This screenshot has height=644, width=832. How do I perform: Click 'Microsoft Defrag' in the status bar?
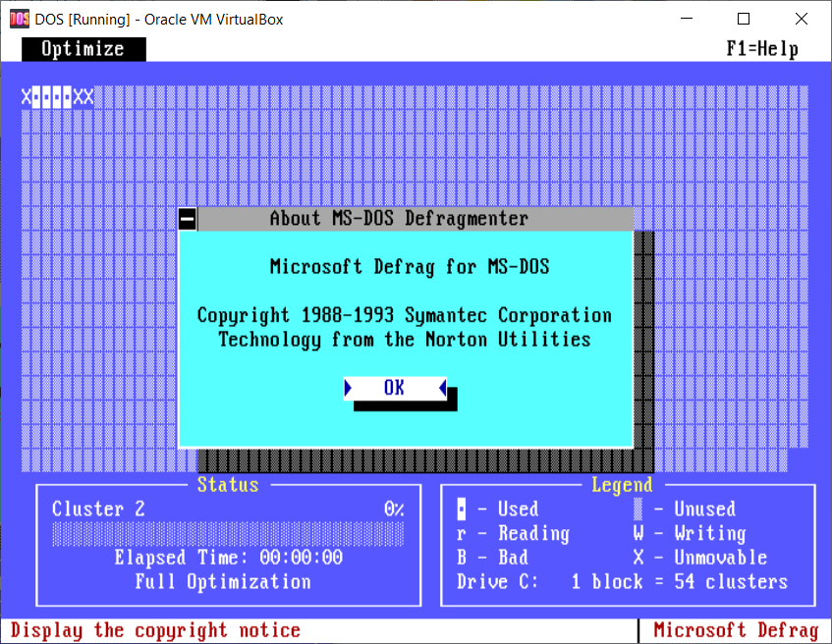click(x=736, y=630)
